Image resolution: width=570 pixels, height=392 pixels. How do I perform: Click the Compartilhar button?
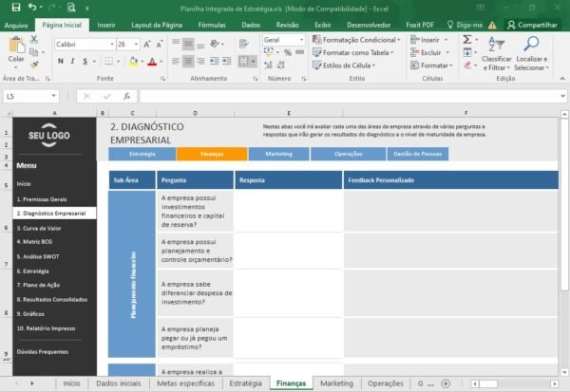click(533, 25)
